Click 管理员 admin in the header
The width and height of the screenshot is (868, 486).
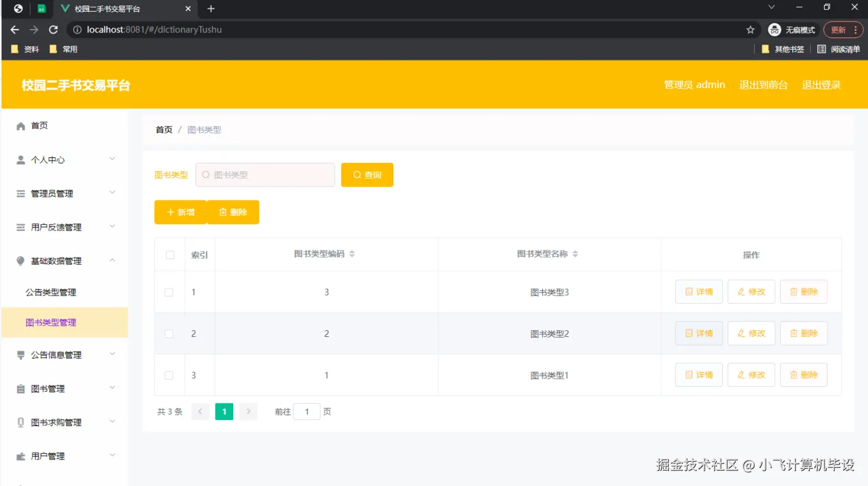click(694, 85)
